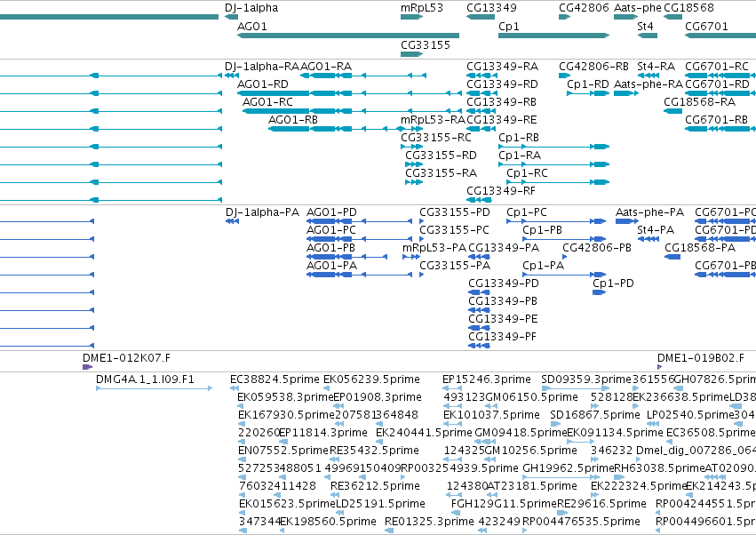Open transcript CG18568-RA
The image size is (756, 535).
673,111
